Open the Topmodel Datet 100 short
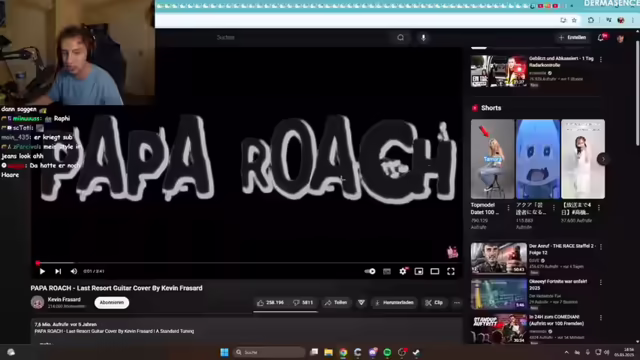640x360 pixels. (x=492, y=159)
